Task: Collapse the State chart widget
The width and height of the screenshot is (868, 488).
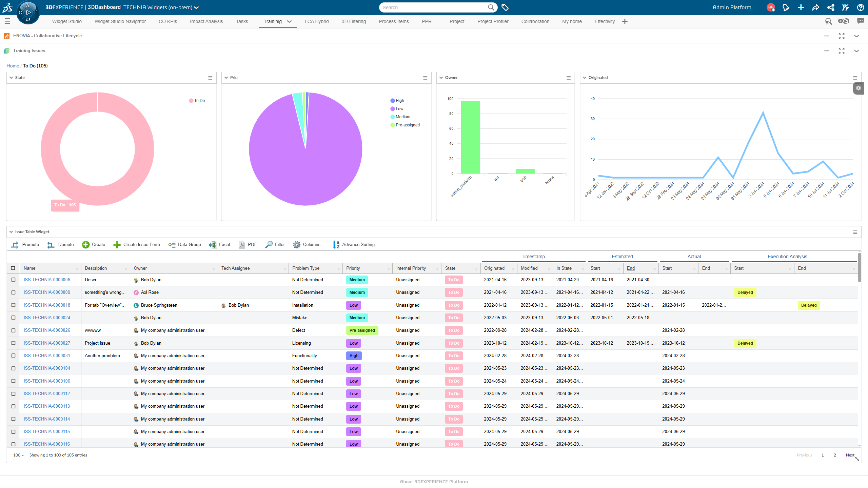Action: [x=11, y=77]
